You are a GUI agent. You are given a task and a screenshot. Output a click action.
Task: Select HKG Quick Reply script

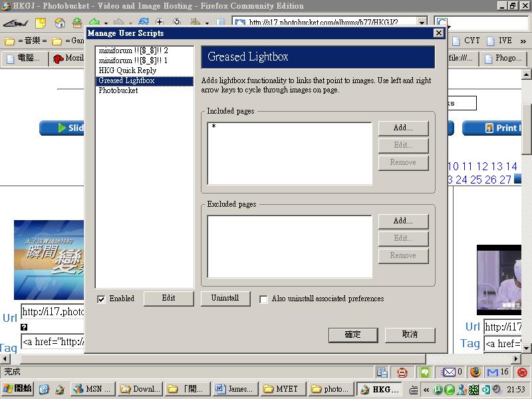tap(144, 70)
